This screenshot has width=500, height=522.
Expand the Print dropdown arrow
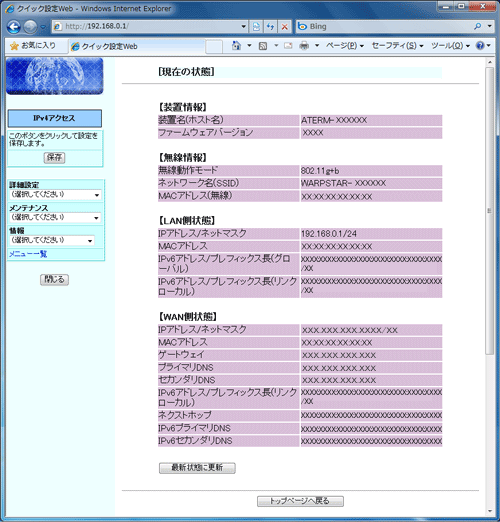coord(317,46)
